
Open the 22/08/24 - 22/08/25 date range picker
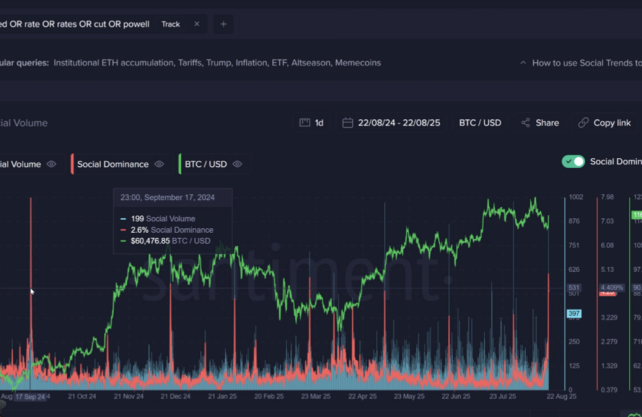click(392, 123)
